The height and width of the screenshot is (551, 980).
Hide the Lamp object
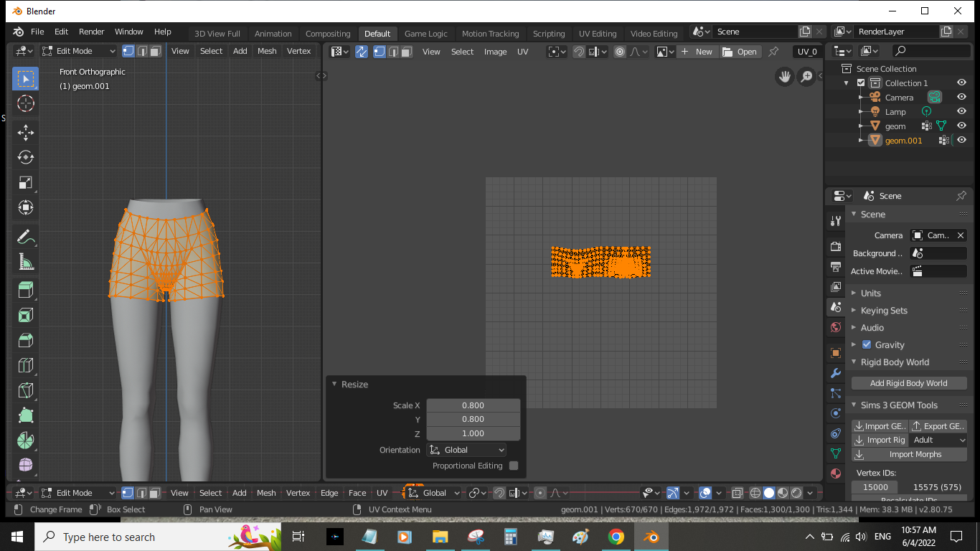tap(961, 112)
